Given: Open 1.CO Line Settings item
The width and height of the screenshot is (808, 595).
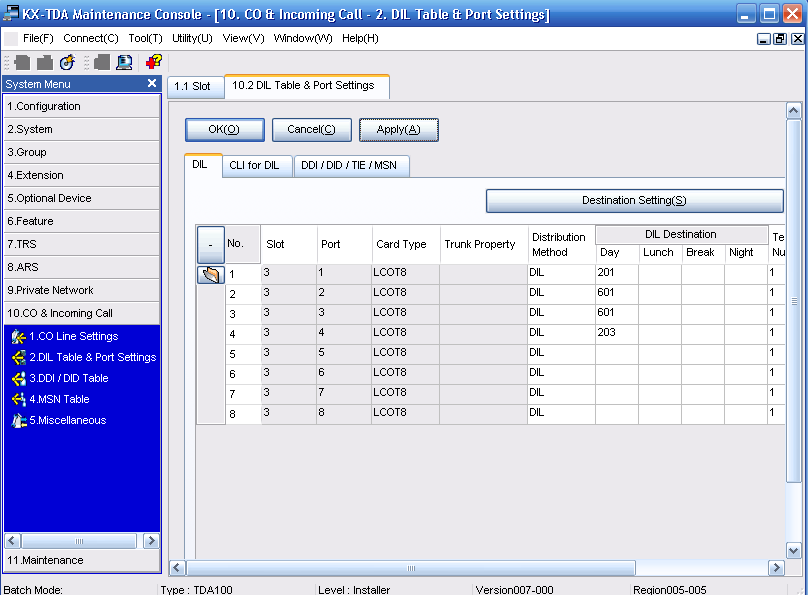Looking at the screenshot, I should (x=74, y=336).
